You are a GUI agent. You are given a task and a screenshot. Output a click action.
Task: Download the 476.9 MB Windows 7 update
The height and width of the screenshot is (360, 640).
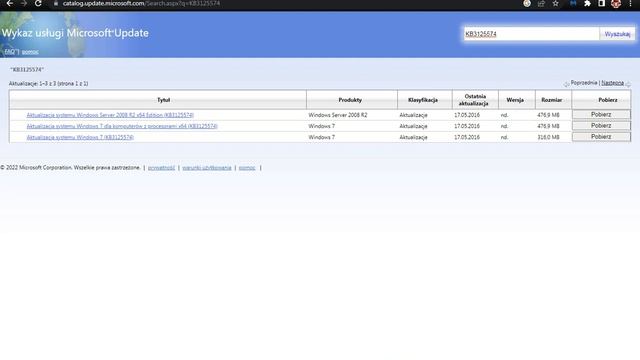(x=601, y=126)
